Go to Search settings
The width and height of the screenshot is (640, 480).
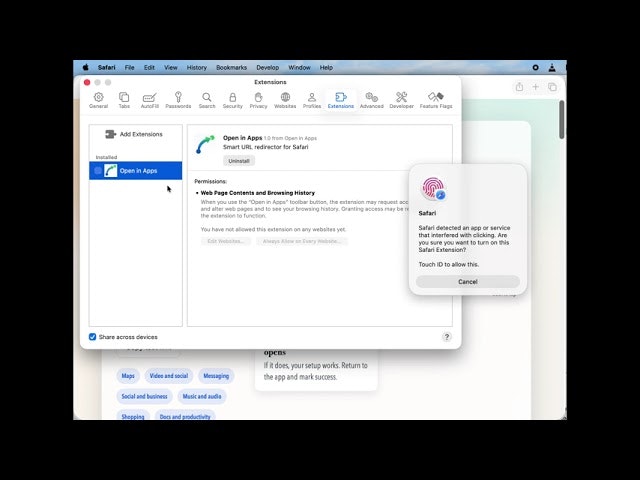tap(207, 100)
